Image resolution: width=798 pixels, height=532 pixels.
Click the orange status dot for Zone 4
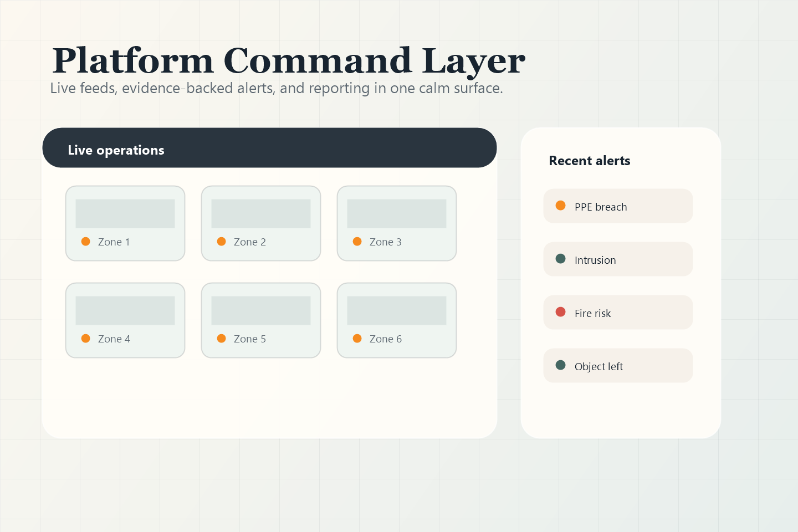[86, 339]
